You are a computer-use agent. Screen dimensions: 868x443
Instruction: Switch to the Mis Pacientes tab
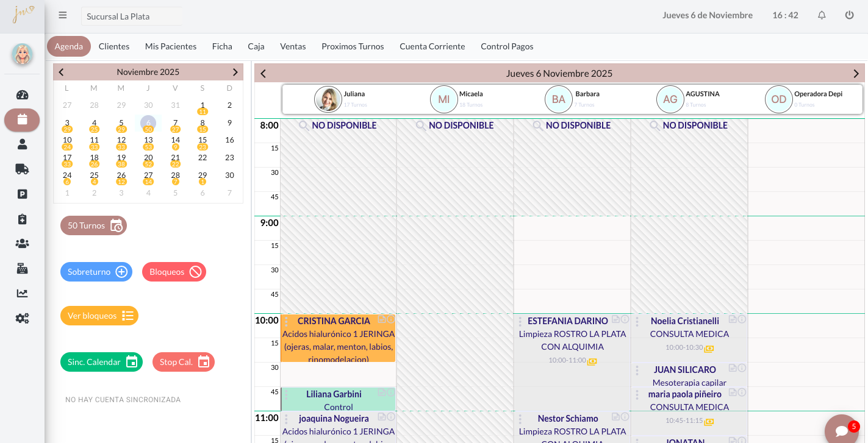(x=171, y=46)
